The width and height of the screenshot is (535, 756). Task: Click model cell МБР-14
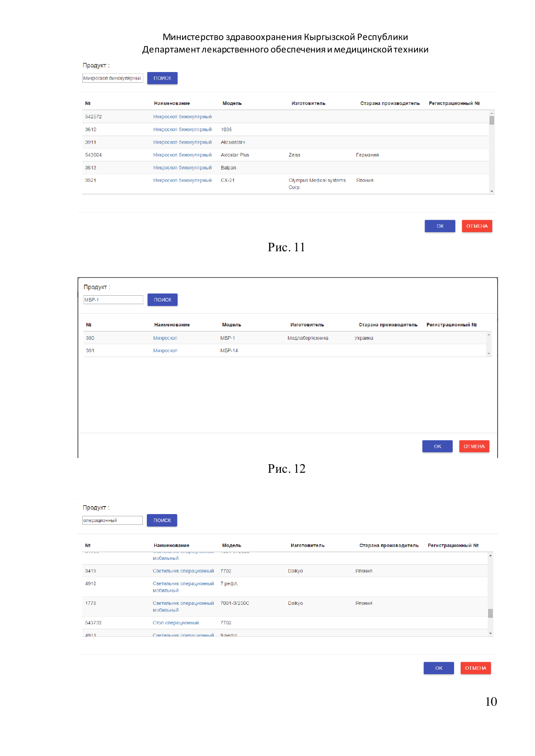[229, 350]
